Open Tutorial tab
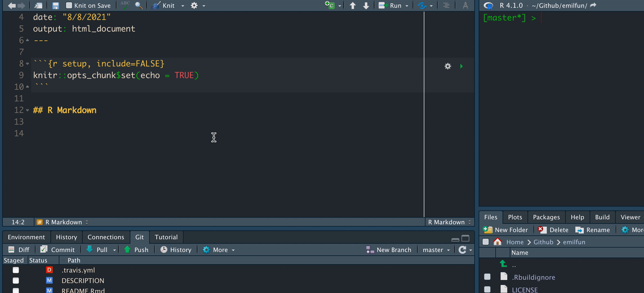Screen dimensions: 644x293 coord(166,237)
